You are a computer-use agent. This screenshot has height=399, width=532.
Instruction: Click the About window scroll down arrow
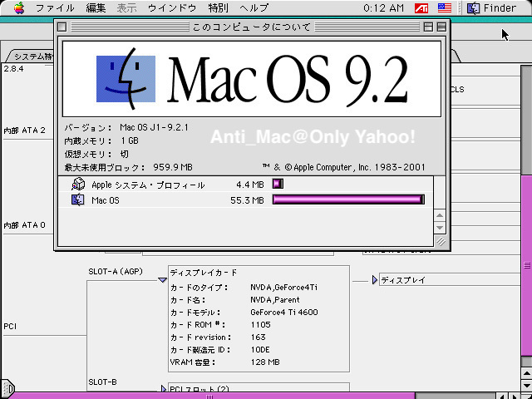[x=440, y=227]
